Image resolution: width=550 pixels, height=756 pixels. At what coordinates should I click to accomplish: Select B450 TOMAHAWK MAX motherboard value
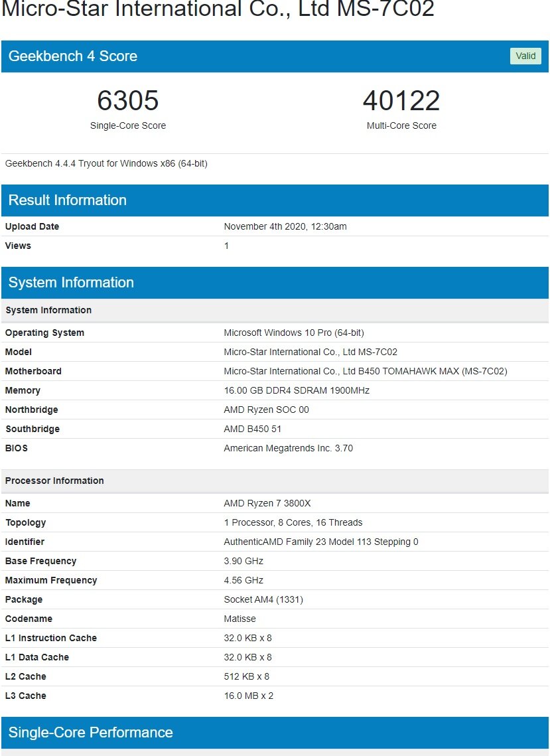(x=366, y=371)
